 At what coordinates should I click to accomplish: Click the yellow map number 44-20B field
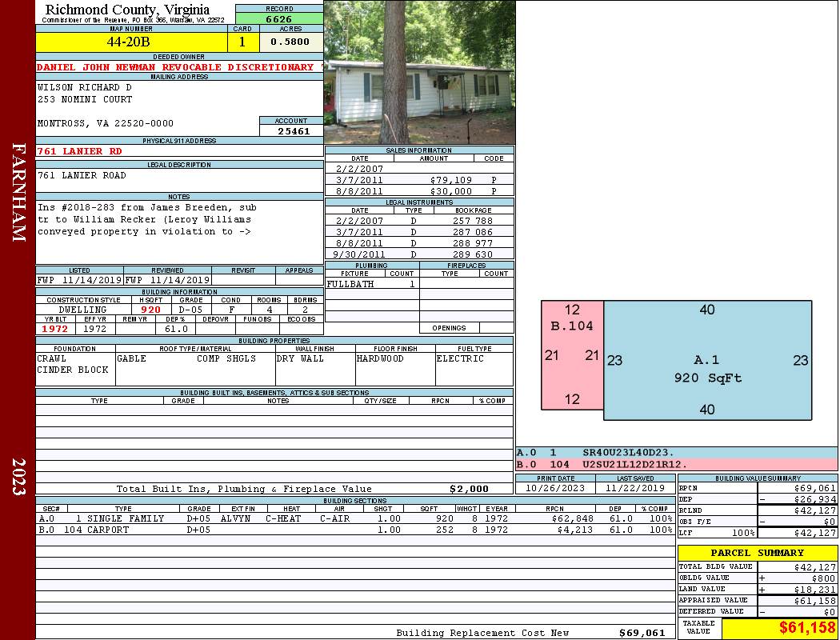pos(128,42)
